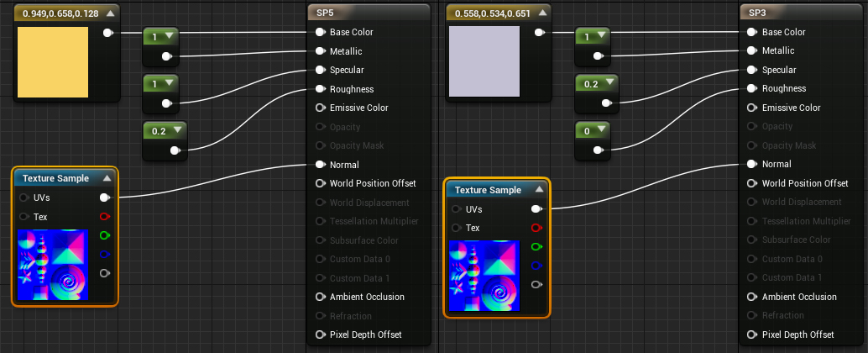Select the Roughness input pin on SP5
868x353 pixels.
click(x=321, y=88)
